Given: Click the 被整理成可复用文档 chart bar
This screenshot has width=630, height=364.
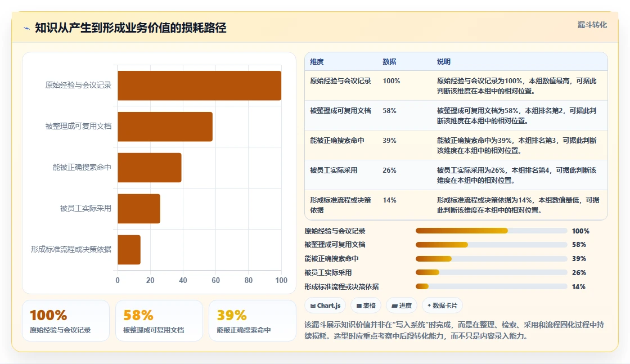Looking at the screenshot, I should pos(165,127).
